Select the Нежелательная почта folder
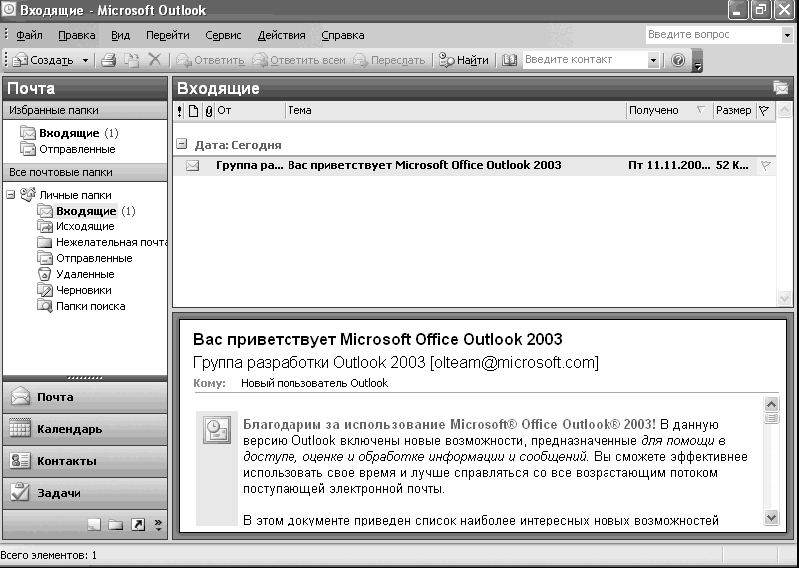 pos(102,242)
